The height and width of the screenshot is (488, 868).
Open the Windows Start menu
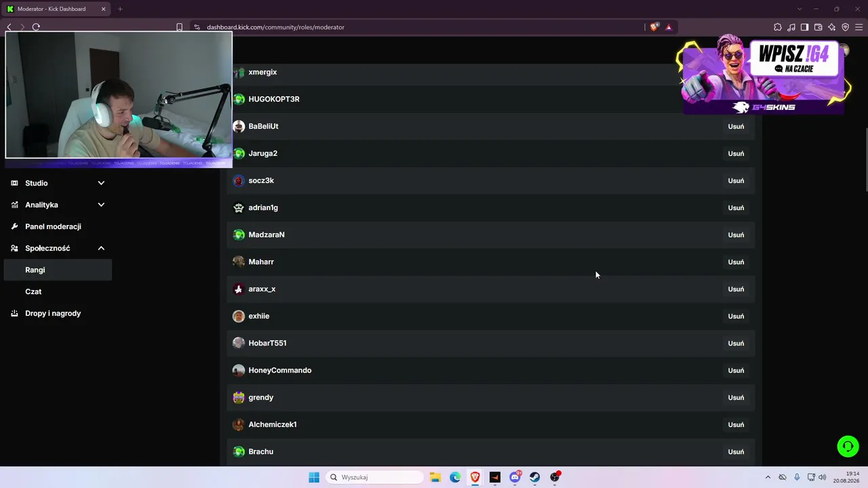314,477
